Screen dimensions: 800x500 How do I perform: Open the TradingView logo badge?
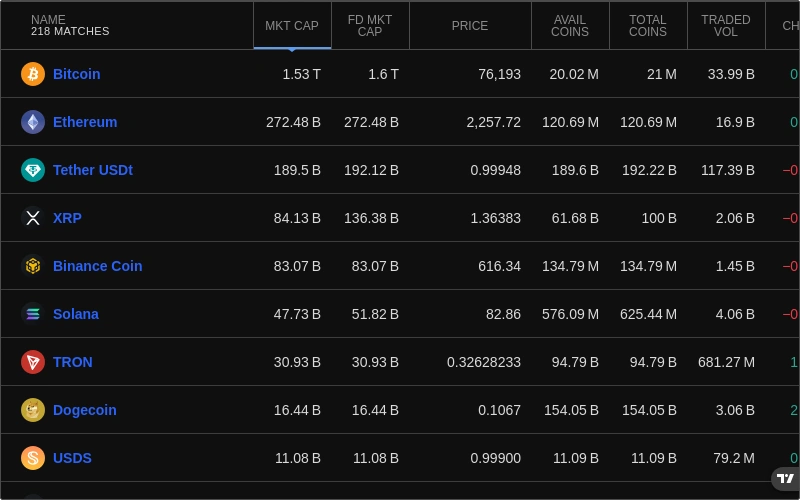[786, 479]
